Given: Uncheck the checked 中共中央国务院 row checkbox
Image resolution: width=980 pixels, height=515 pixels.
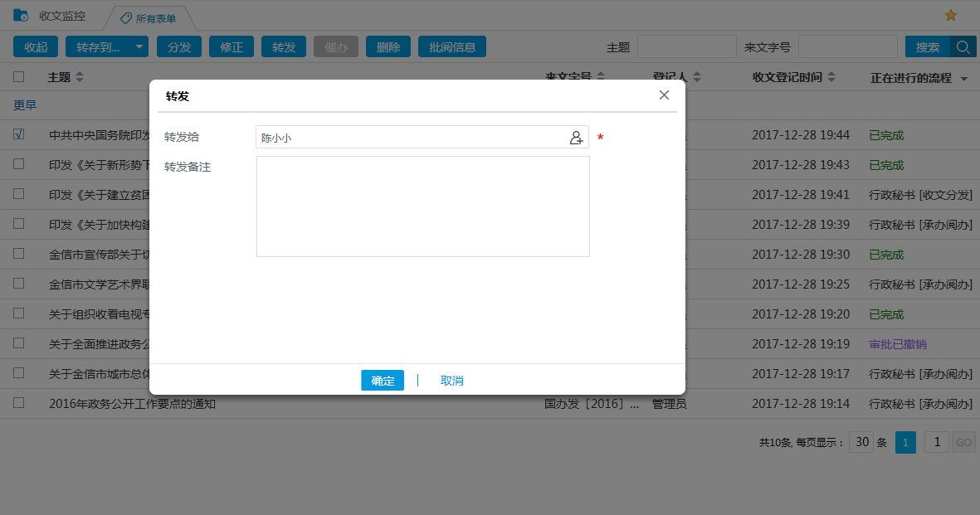Looking at the screenshot, I should pyautogui.click(x=19, y=134).
